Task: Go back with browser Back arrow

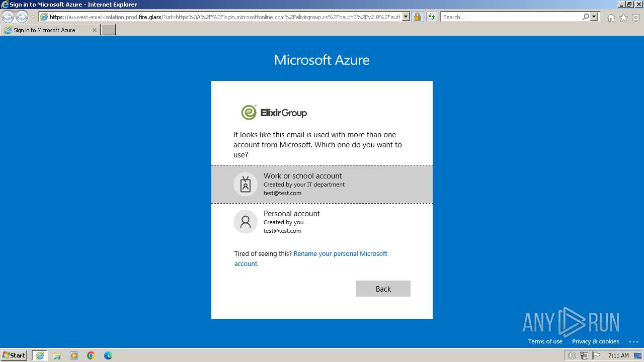Action: (8, 17)
